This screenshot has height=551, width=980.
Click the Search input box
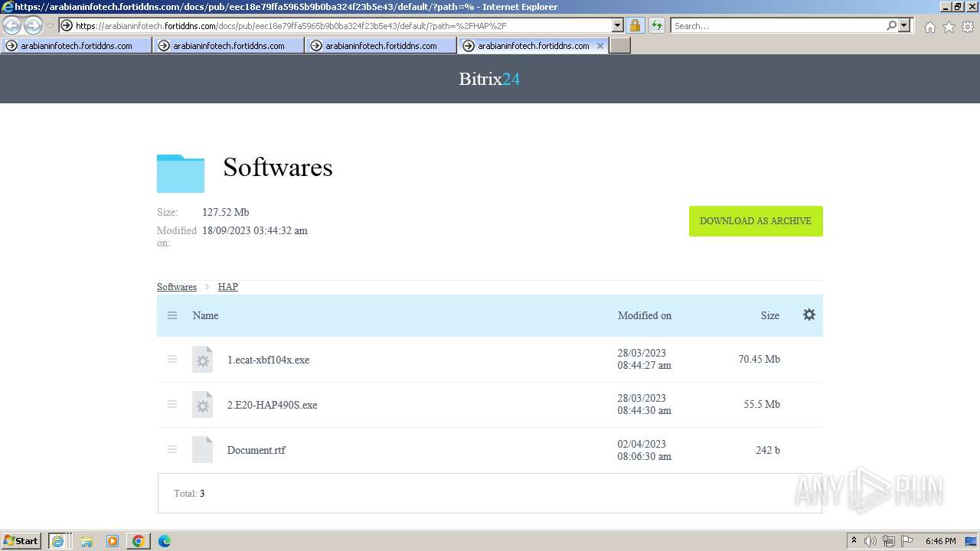click(x=778, y=26)
